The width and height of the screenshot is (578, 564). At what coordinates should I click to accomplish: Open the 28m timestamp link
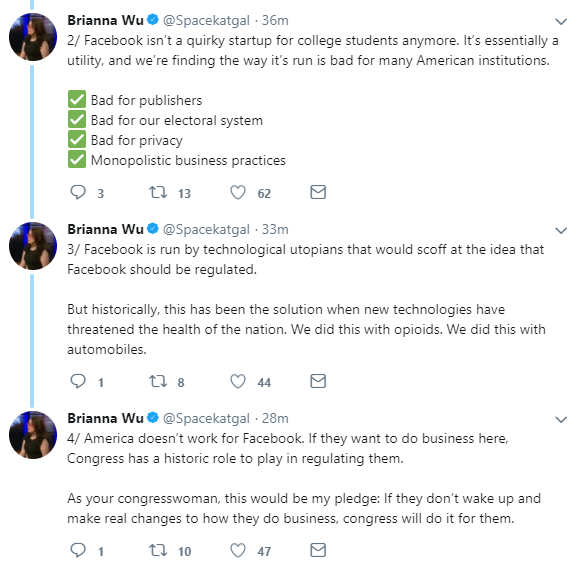point(275,418)
